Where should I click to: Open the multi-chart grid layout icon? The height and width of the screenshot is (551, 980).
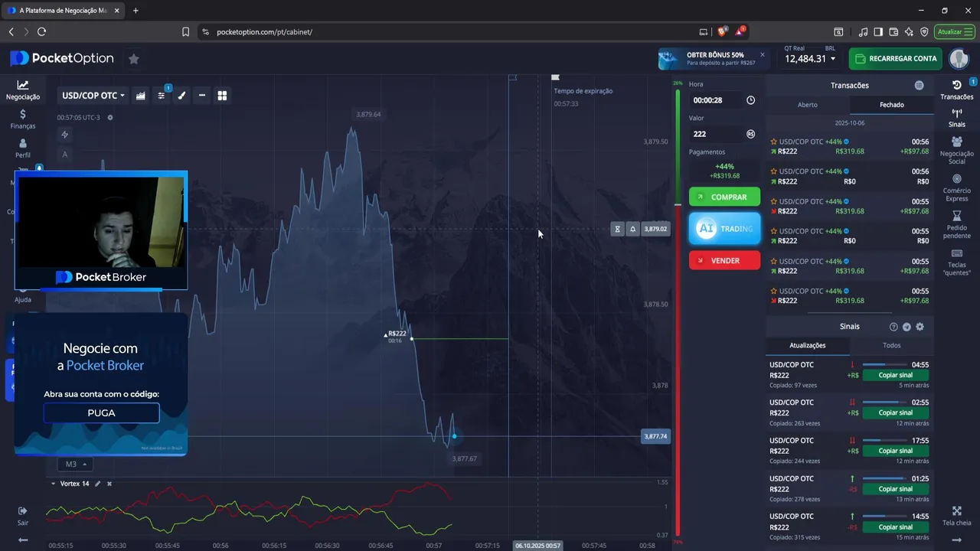click(222, 96)
